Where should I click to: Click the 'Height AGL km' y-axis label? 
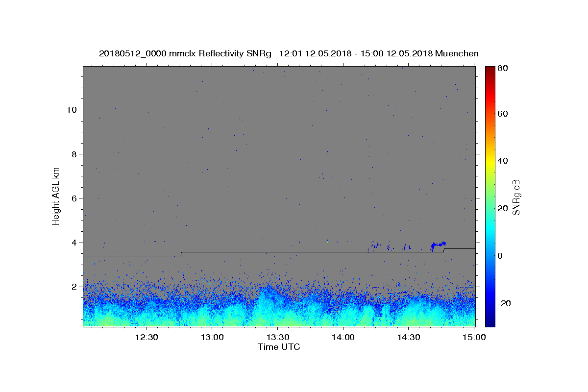click(56, 196)
